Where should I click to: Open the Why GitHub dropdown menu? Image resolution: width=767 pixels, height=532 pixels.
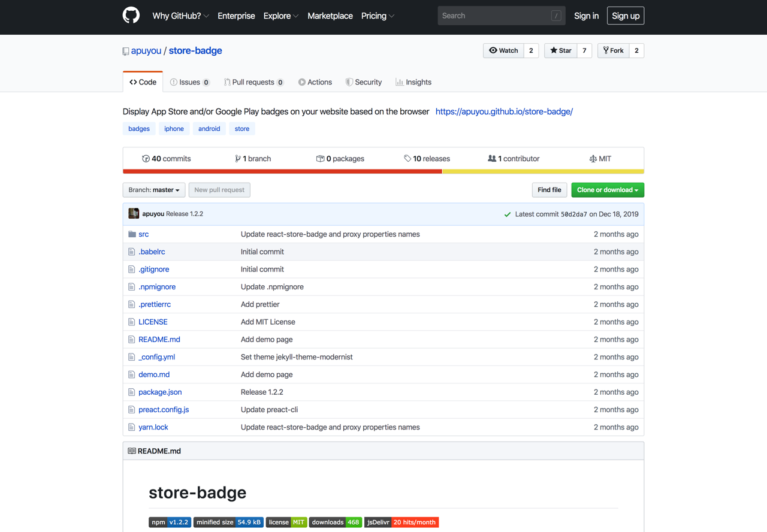click(180, 16)
